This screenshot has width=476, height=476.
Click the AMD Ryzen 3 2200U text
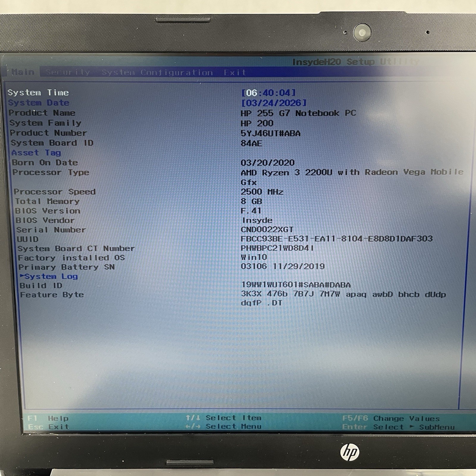286,173
